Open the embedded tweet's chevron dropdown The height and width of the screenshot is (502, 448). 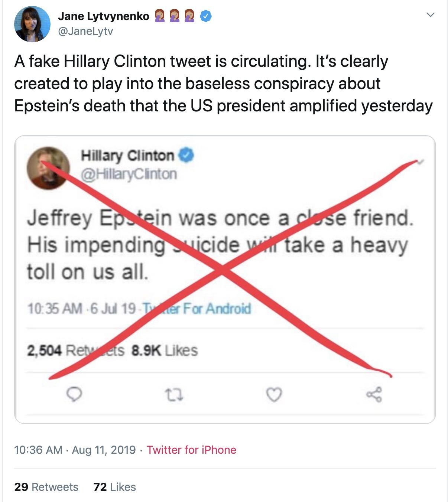421,162
